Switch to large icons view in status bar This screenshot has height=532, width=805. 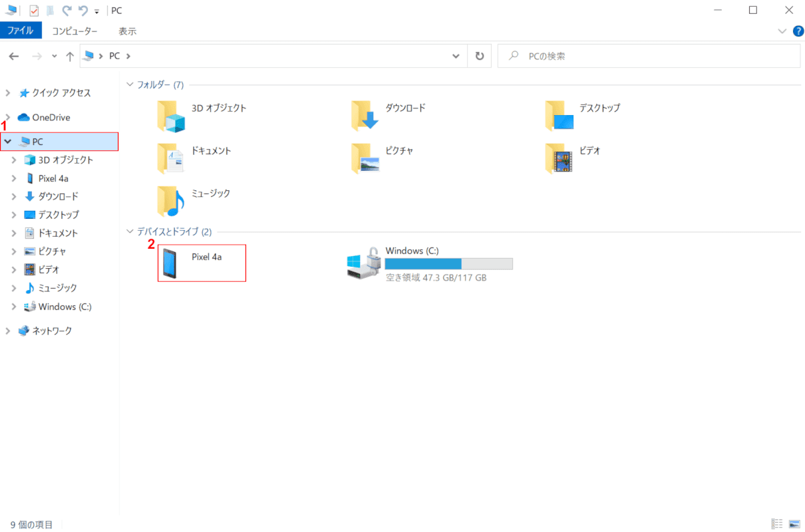[794, 524]
